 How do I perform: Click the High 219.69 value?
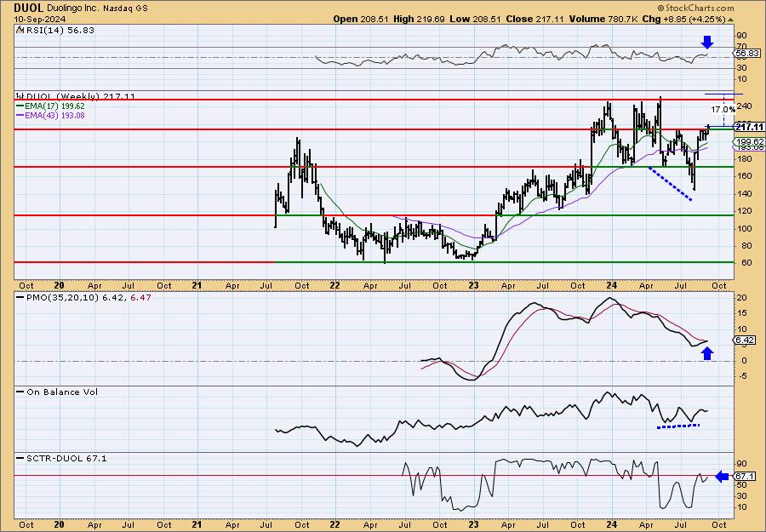[419, 19]
